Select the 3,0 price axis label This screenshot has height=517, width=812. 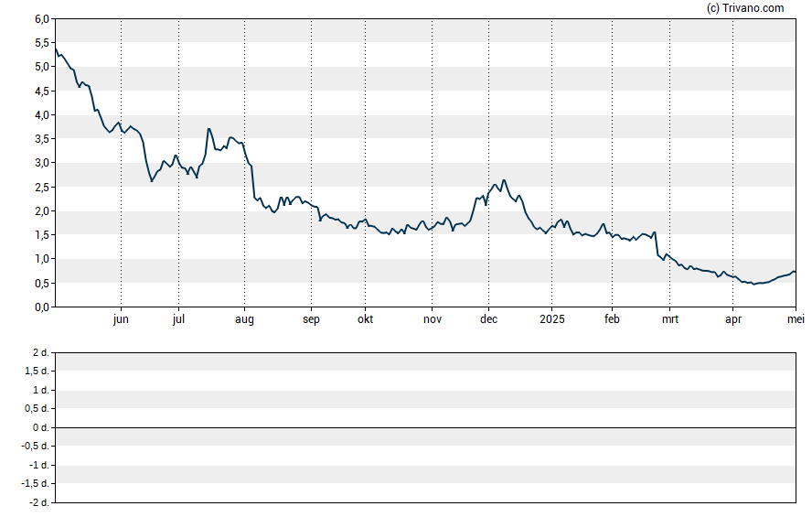pyautogui.click(x=42, y=163)
